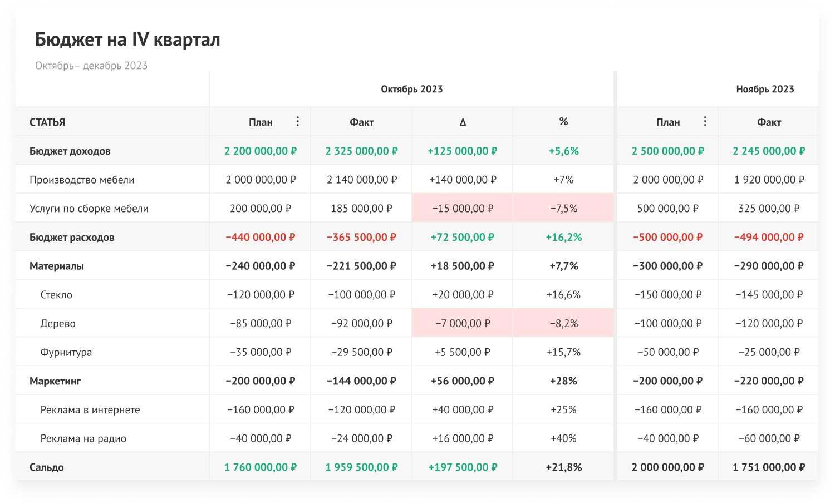835x504 pixels.
Task: Collapse the Бюджет расходов group row
Action: (x=72, y=237)
